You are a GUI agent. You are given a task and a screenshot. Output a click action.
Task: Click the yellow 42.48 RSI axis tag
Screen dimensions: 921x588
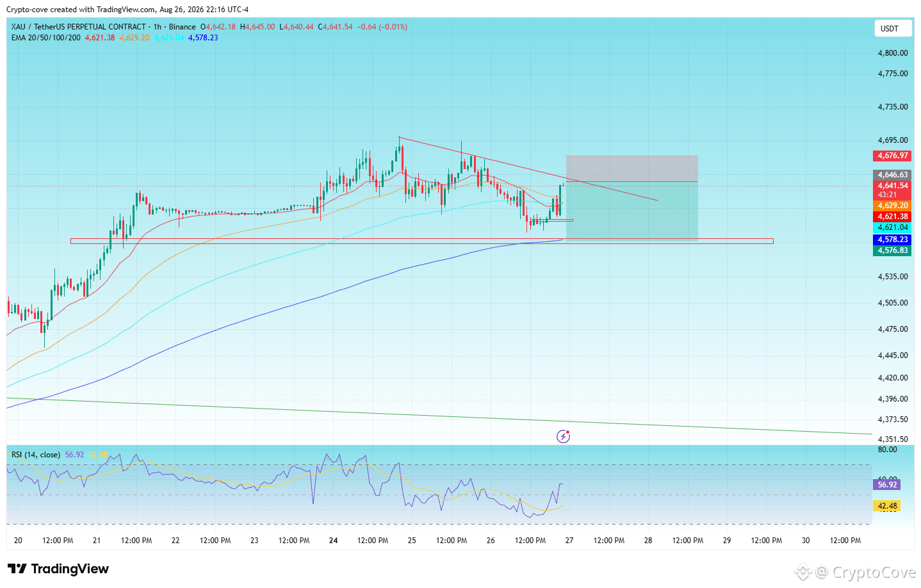coord(887,506)
